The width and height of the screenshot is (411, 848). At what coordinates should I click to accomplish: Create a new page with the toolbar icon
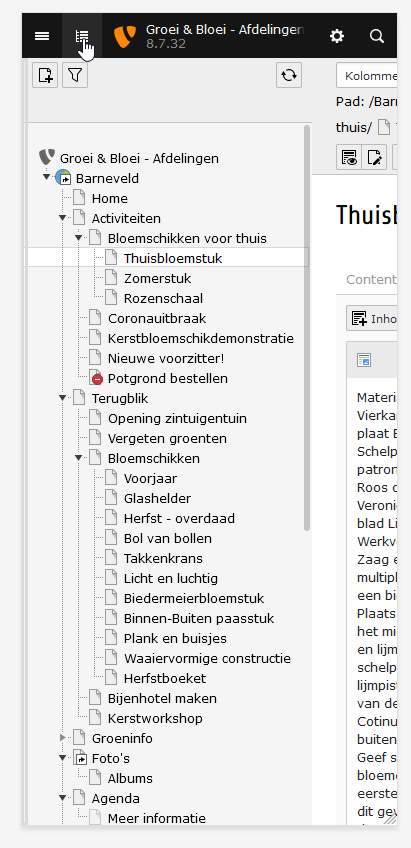(45, 75)
